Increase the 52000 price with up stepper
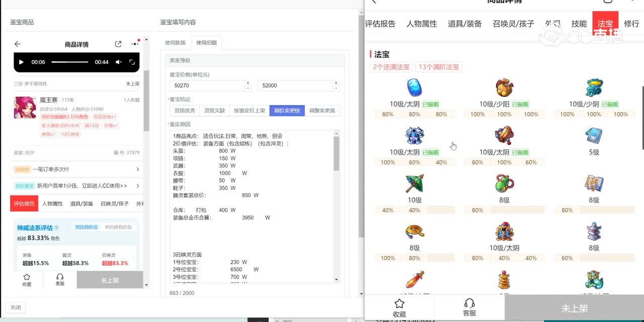644x322 pixels. [x=336, y=83]
